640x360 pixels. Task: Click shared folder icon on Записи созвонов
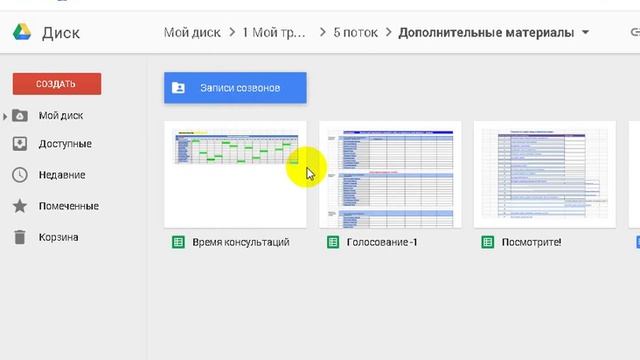point(178,88)
